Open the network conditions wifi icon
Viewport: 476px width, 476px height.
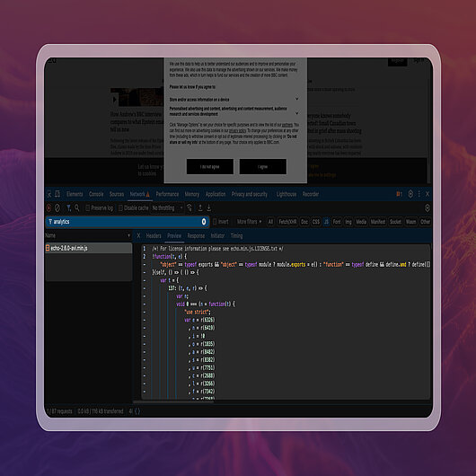tap(190, 208)
